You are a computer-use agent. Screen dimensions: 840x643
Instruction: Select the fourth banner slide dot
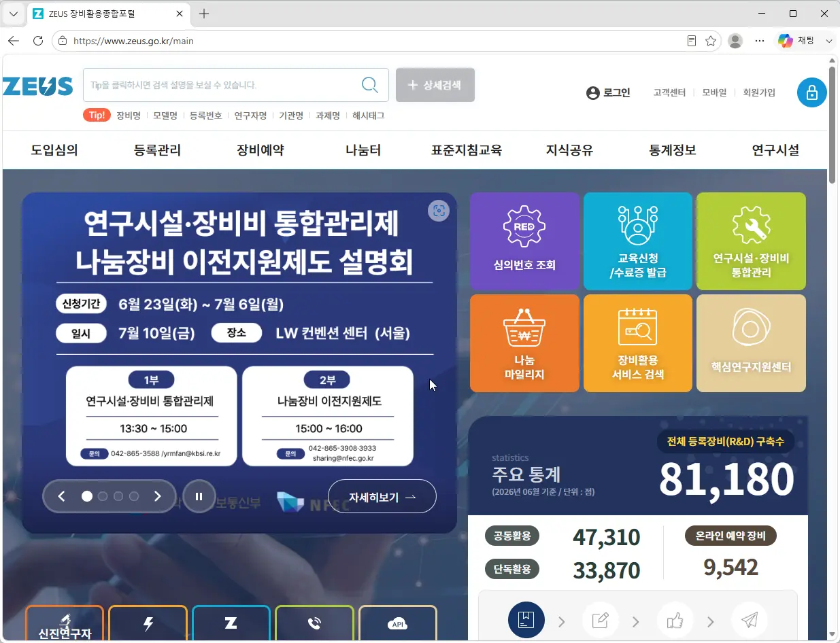click(x=134, y=496)
